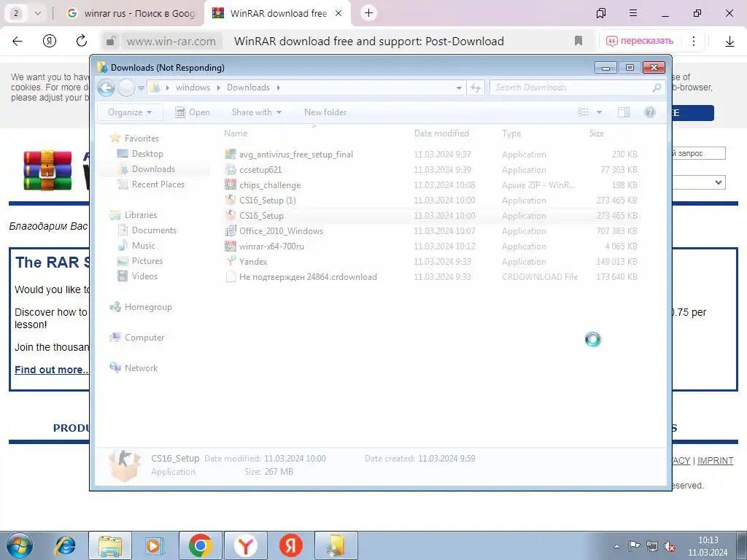The image size is (747, 560).
Task: Switch to winrar rus Google tab
Action: [x=131, y=13]
